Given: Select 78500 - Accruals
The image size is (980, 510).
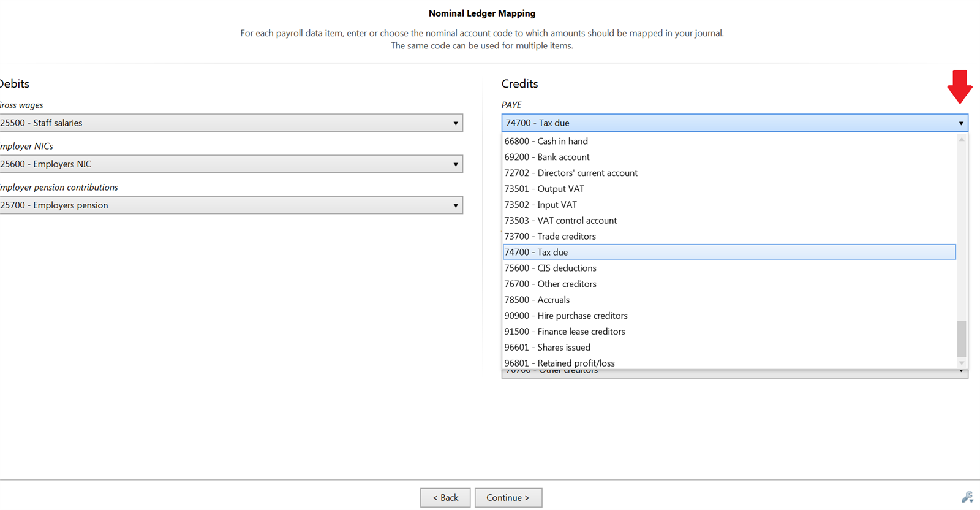Looking at the screenshot, I should [x=729, y=300].
